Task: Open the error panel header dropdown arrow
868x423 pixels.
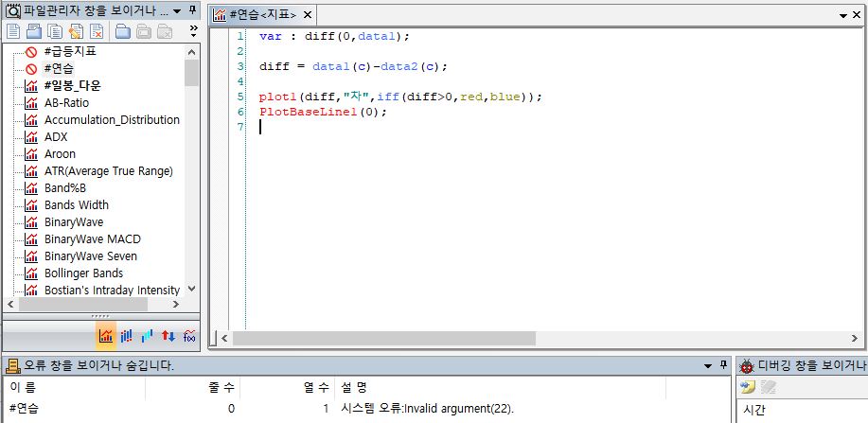Action: pyautogui.click(x=708, y=365)
